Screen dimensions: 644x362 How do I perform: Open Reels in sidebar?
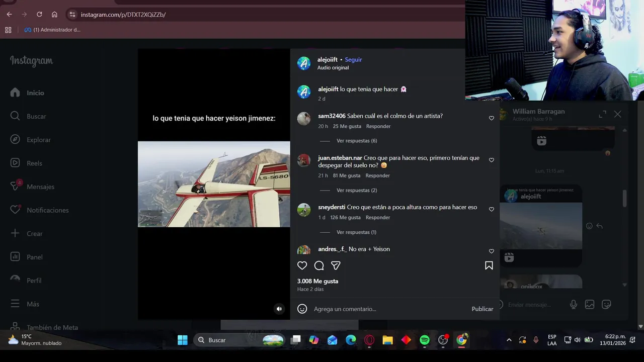[x=27, y=163]
